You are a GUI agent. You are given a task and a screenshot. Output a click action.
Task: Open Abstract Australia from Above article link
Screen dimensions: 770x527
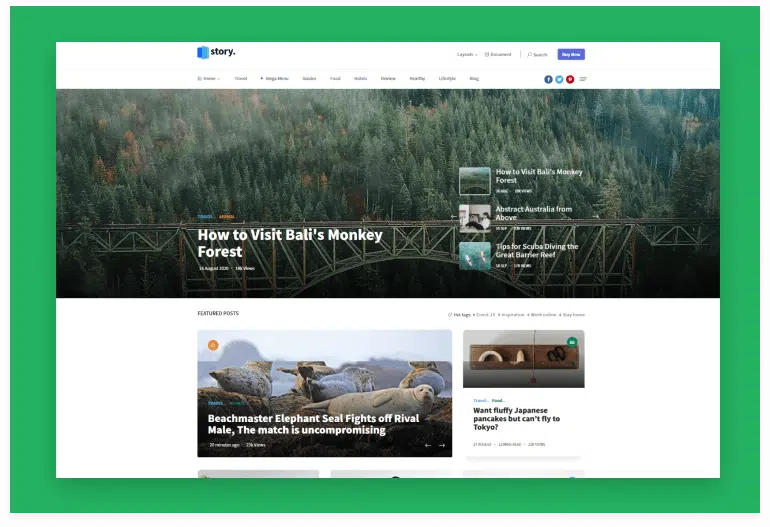click(x=534, y=213)
